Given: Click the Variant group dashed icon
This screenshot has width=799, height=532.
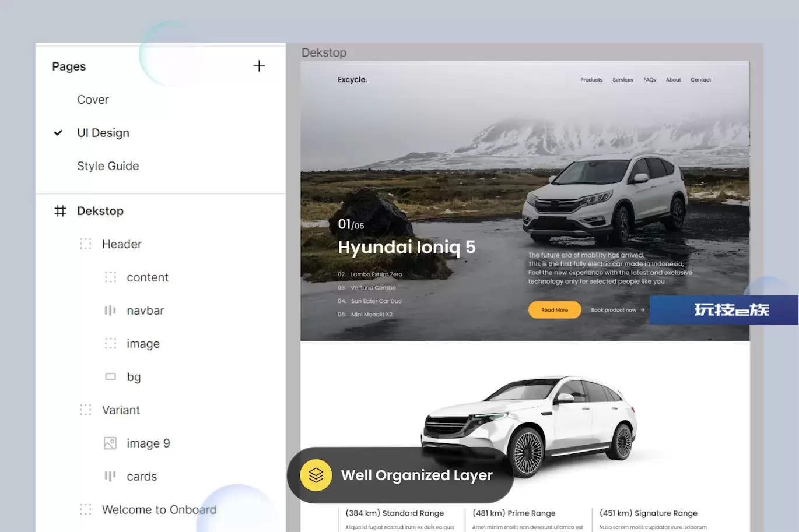Looking at the screenshot, I should click(86, 410).
